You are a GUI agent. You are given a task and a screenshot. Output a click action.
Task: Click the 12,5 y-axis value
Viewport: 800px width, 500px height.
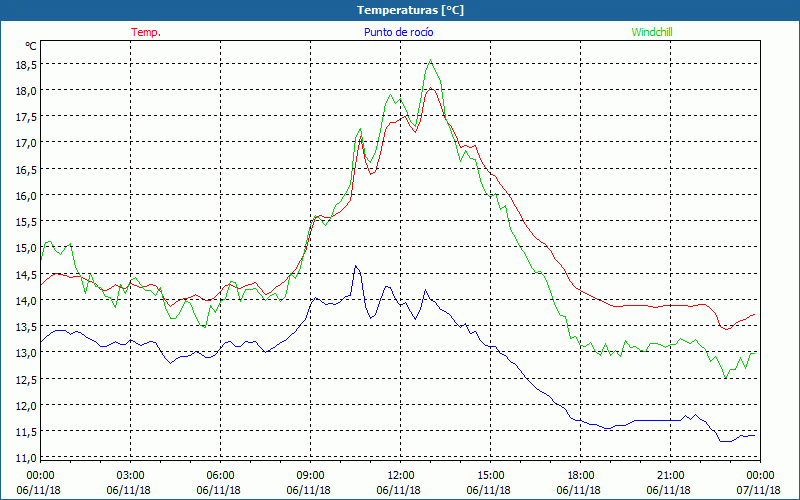pyautogui.click(x=26, y=379)
